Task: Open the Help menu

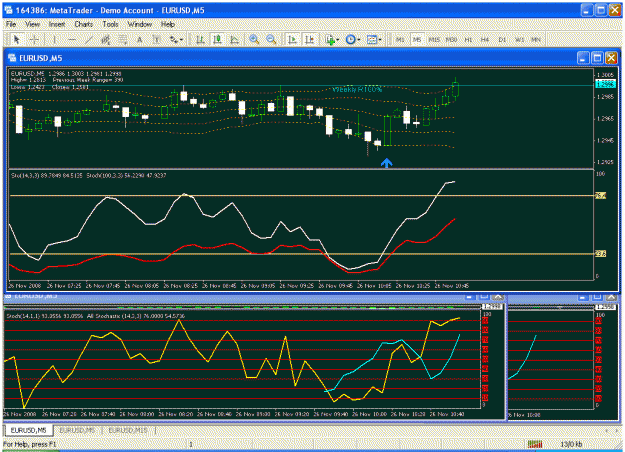Action: click(168, 24)
